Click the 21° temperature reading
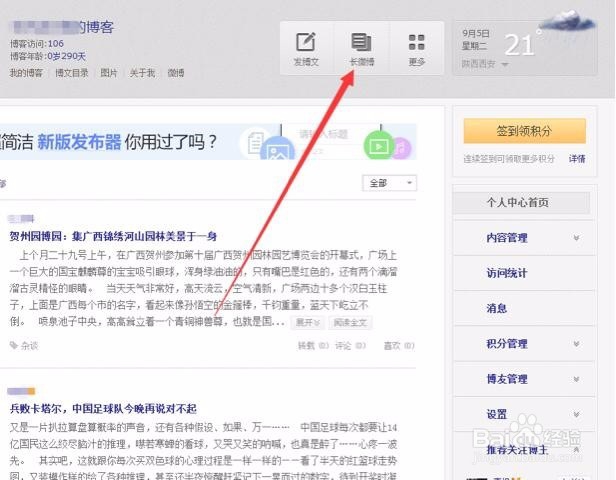This screenshot has height=480, width=616. 522,44
